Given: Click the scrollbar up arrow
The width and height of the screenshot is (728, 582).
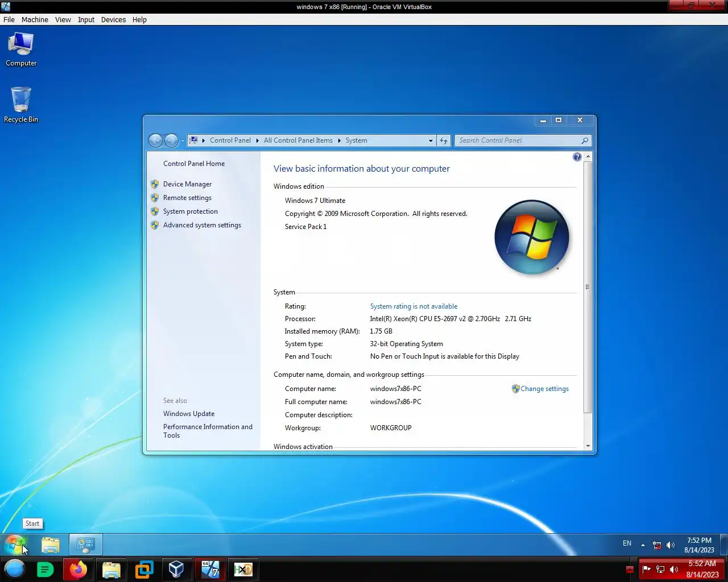Looking at the screenshot, I should point(588,156).
